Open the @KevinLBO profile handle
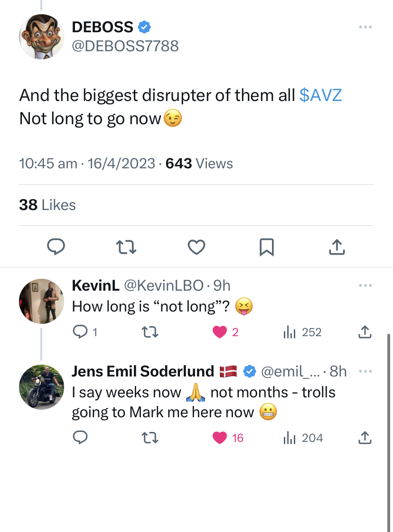Screen dimensions: 393x532 tap(164, 285)
